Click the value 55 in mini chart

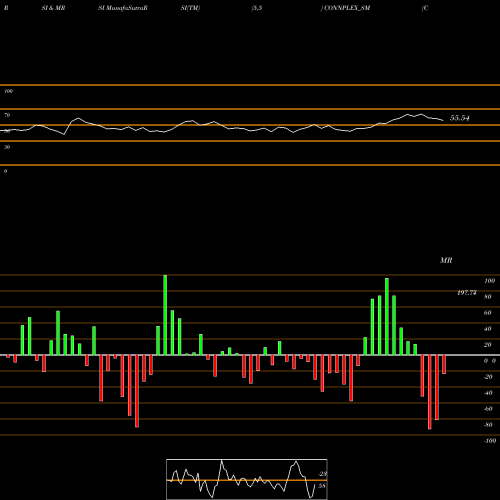(x=322, y=486)
